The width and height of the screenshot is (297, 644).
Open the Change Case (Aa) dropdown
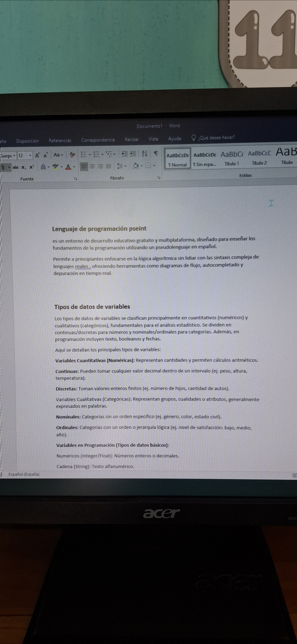tap(58, 155)
